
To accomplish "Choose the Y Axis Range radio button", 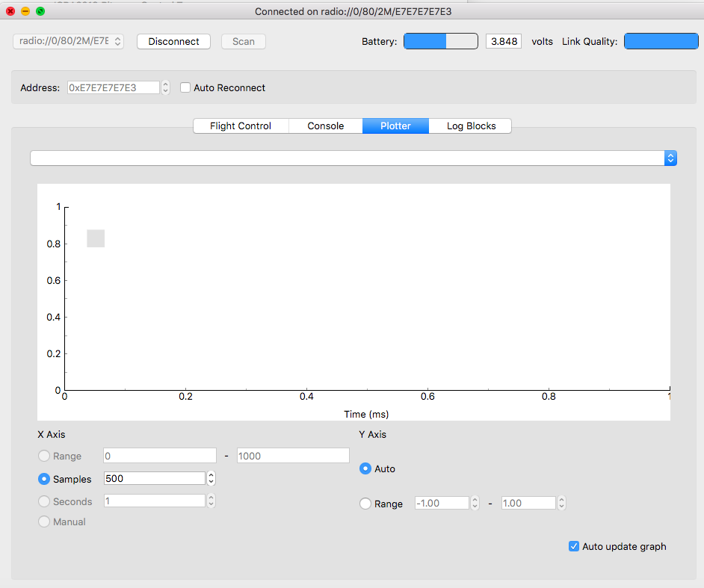I will coord(365,504).
